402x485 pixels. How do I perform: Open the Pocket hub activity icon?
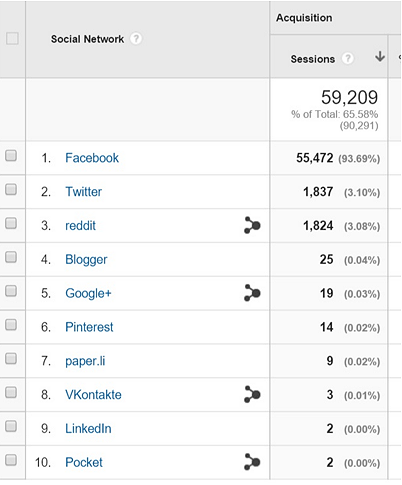[252, 462]
